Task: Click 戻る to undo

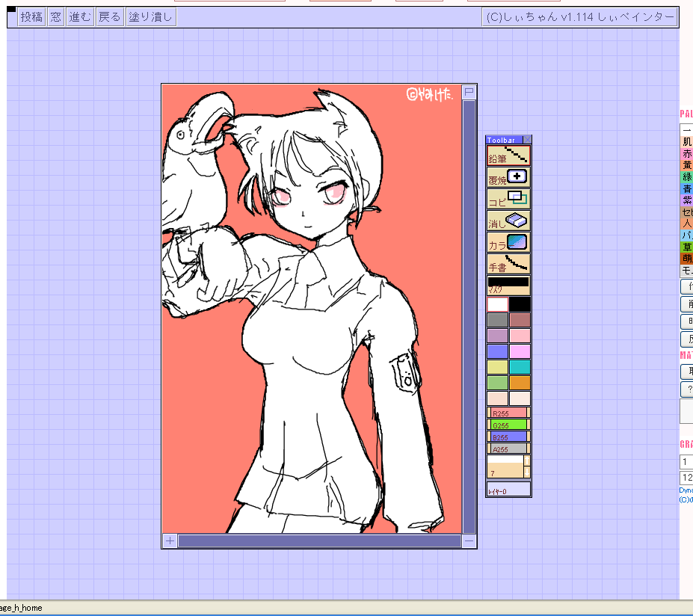Action: (x=109, y=17)
